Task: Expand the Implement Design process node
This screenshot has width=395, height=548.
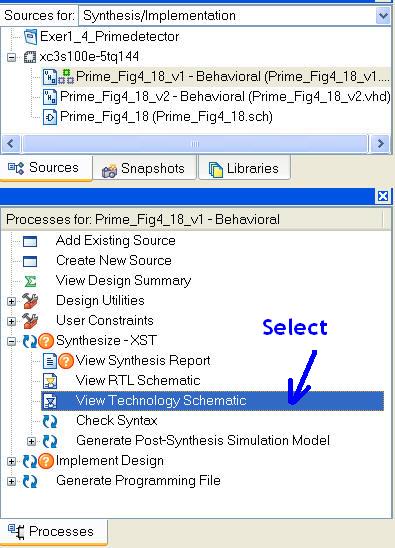Action: [x=12, y=461]
